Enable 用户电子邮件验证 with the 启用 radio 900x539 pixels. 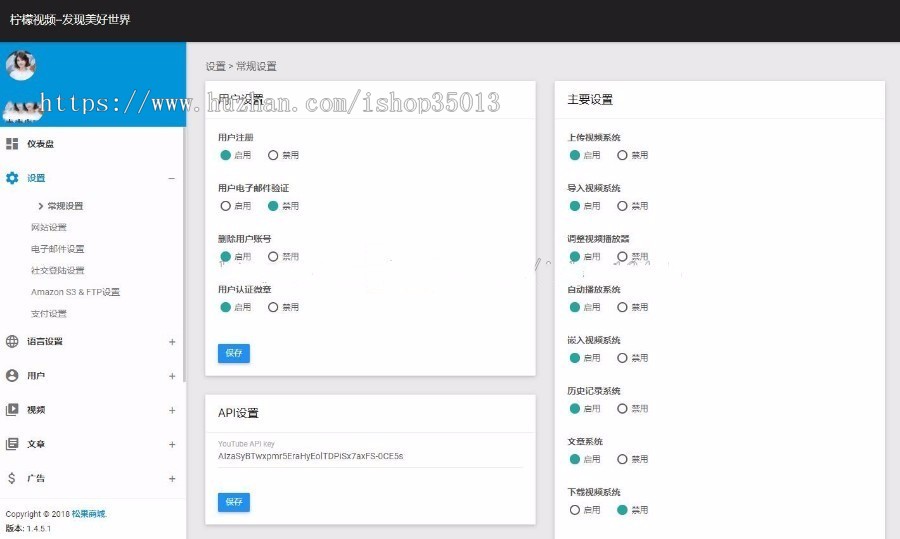pos(226,205)
